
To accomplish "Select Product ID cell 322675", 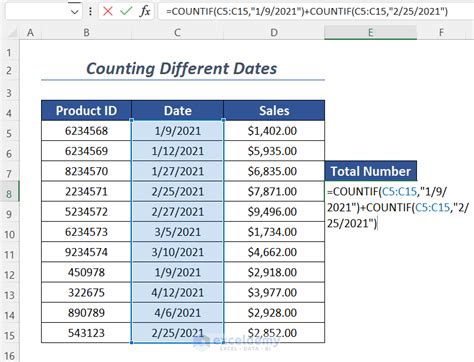I will [x=86, y=292].
